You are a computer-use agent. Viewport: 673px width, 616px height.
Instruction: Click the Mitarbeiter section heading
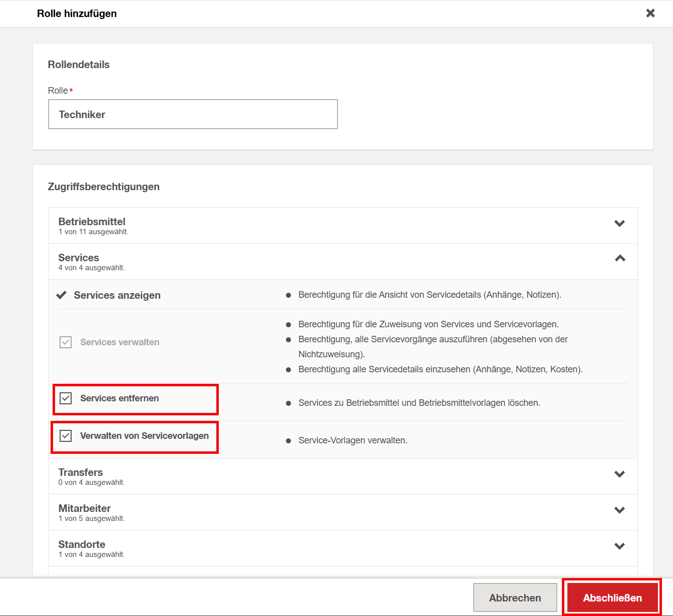click(85, 508)
